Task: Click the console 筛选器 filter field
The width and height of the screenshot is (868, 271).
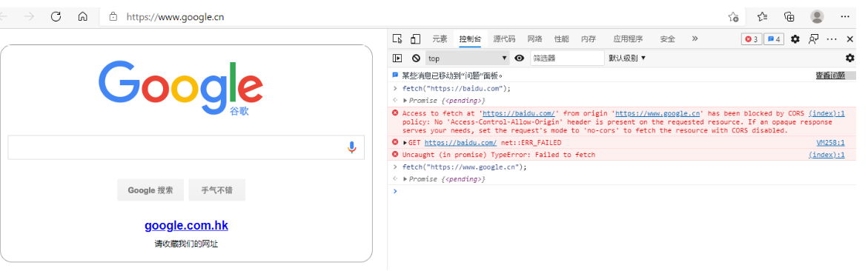Action: click(x=567, y=58)
